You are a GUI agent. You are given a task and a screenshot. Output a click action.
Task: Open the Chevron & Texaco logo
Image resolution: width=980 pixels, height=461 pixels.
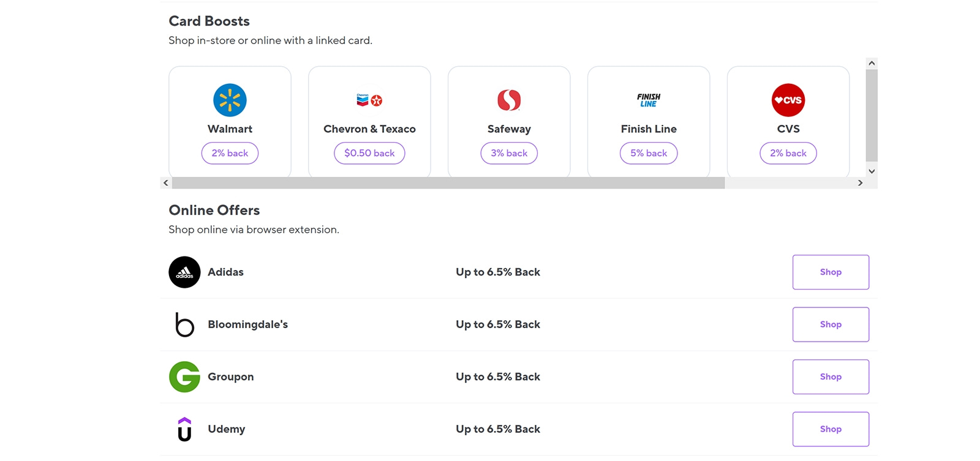[x=369, y=100]
